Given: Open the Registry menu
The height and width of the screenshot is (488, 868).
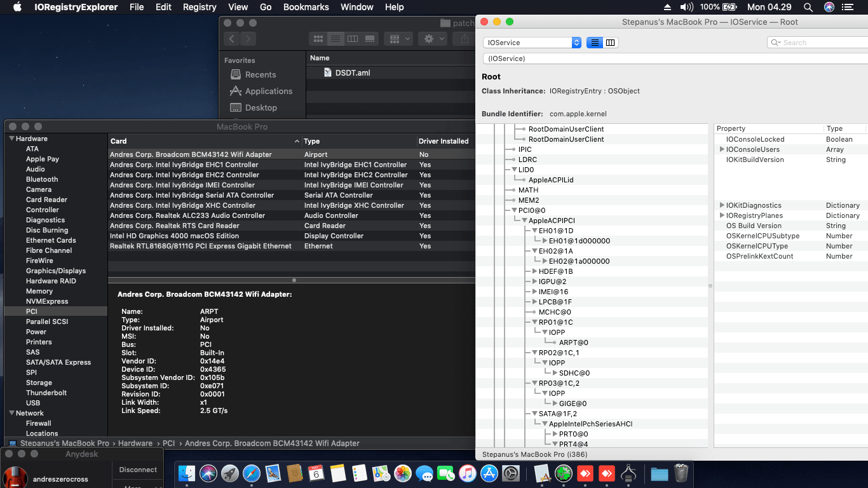Looking at the screenshot, I should click(200, 7).
